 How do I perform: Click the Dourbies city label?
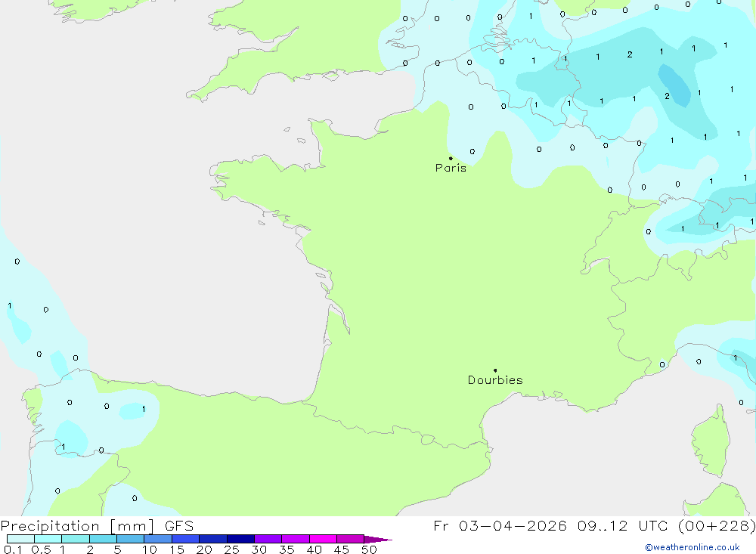(495, 380)
